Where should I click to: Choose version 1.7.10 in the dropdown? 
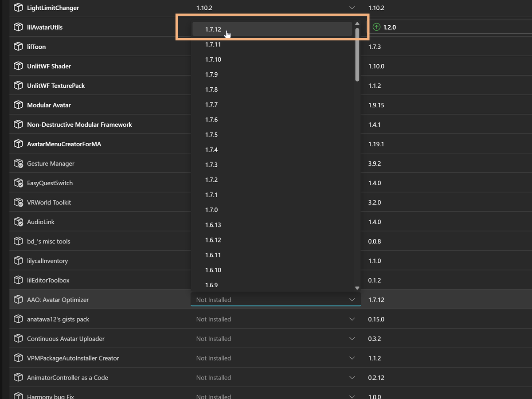point(272,59)
